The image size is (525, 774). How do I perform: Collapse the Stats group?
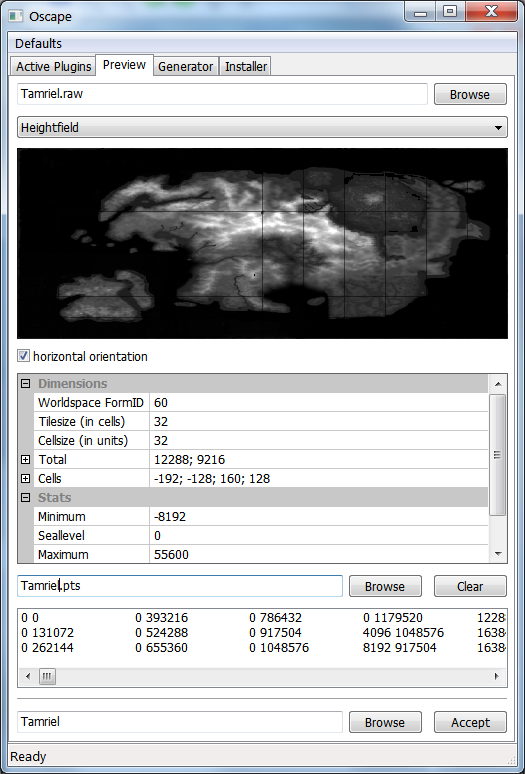[x=26, y=498]
